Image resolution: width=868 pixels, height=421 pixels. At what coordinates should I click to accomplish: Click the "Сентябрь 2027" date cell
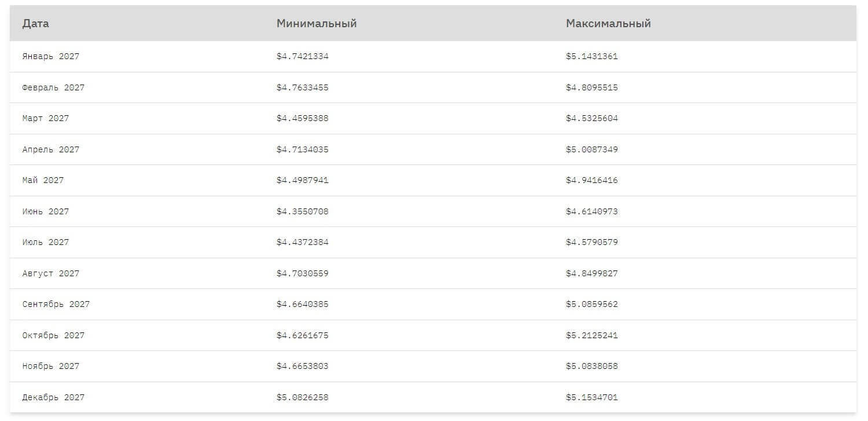coord(56,305)
